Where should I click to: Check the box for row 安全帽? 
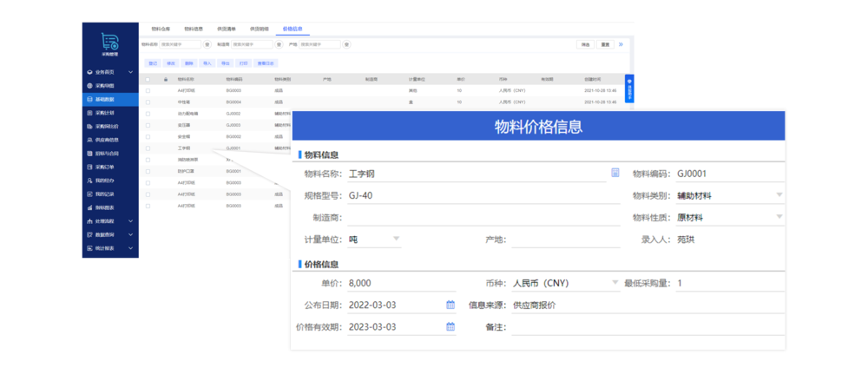pos(148,136)
